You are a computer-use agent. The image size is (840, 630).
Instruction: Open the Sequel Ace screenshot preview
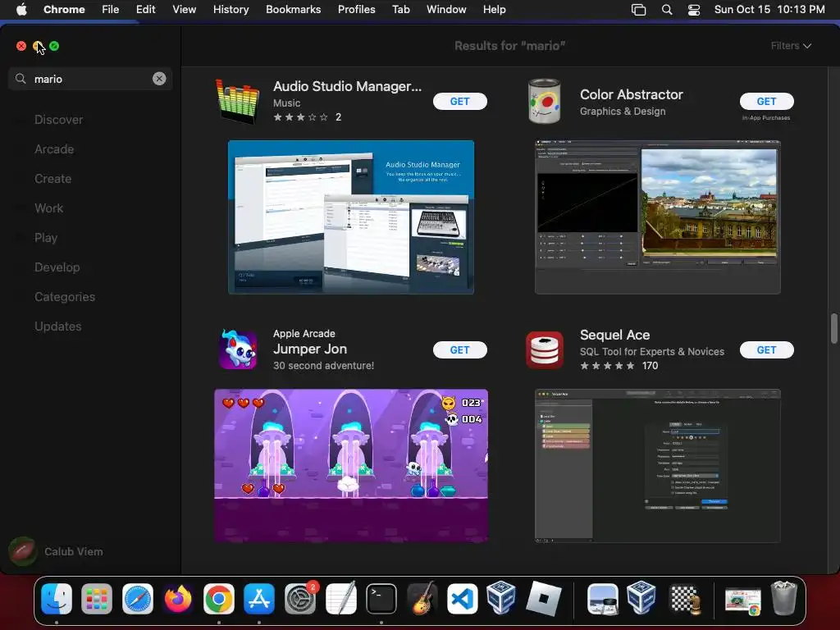657,466
